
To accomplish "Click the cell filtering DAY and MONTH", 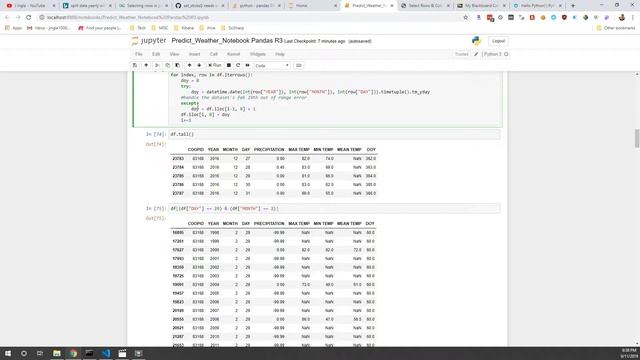I will point(334,209).
